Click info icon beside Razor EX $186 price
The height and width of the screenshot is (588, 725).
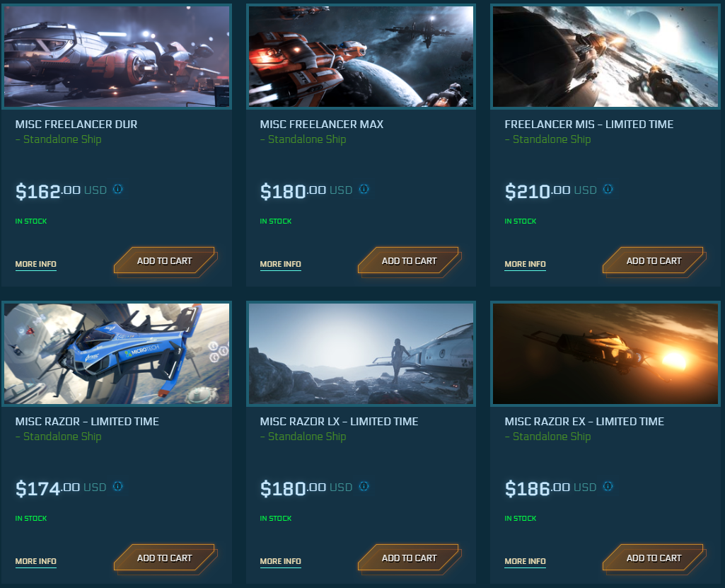tap(608, 486)
